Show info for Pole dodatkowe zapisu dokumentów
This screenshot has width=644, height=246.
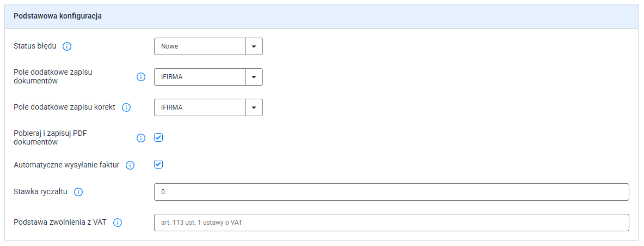click(141, 77)
